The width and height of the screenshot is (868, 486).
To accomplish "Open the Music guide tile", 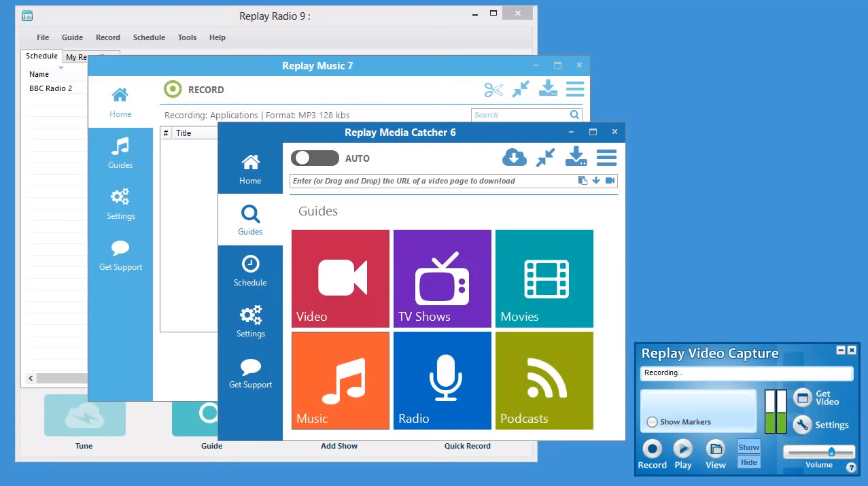I will 341,381.
